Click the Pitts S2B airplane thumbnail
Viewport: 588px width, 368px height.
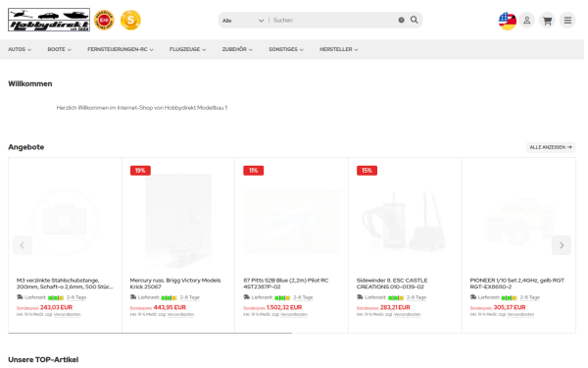click(x=292, y=222)
